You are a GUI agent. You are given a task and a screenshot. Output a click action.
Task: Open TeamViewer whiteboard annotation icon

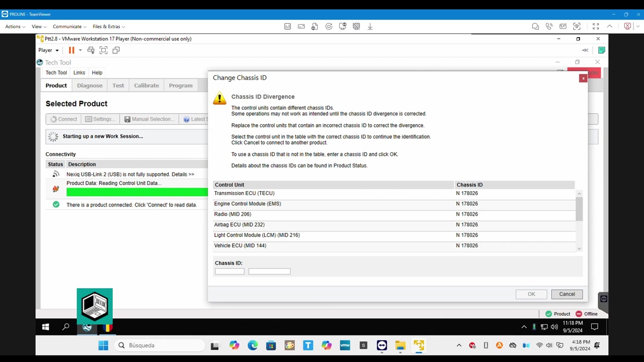[x=563, y=27]
